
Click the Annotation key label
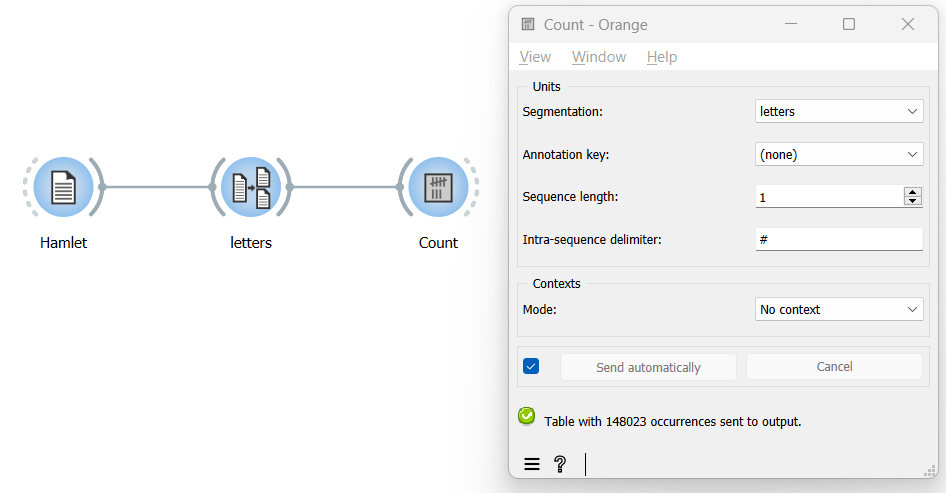[x=566, y=154]
